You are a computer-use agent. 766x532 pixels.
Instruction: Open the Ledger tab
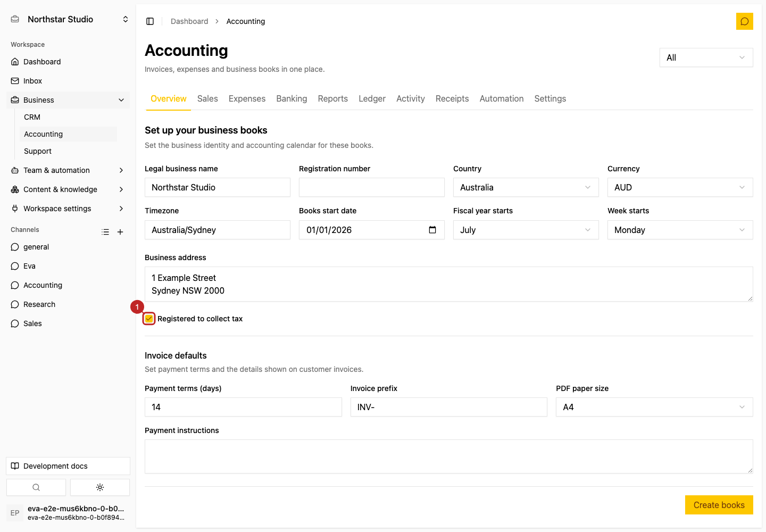(x=372, y=98)
